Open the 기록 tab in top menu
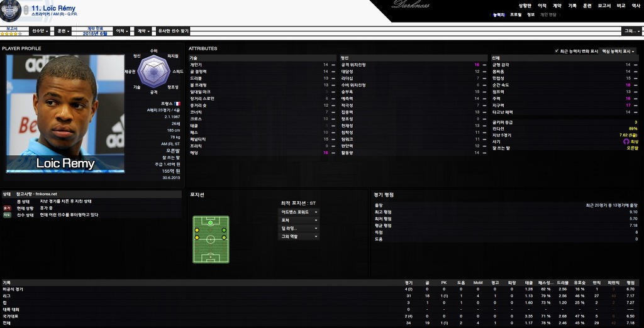 point(572,6)
